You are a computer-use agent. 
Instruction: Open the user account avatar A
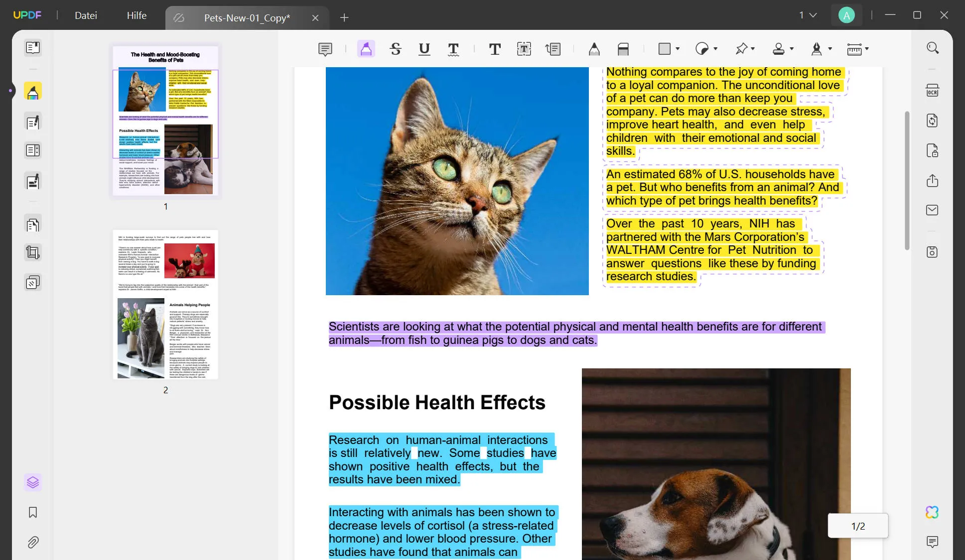tap(846, 15)
